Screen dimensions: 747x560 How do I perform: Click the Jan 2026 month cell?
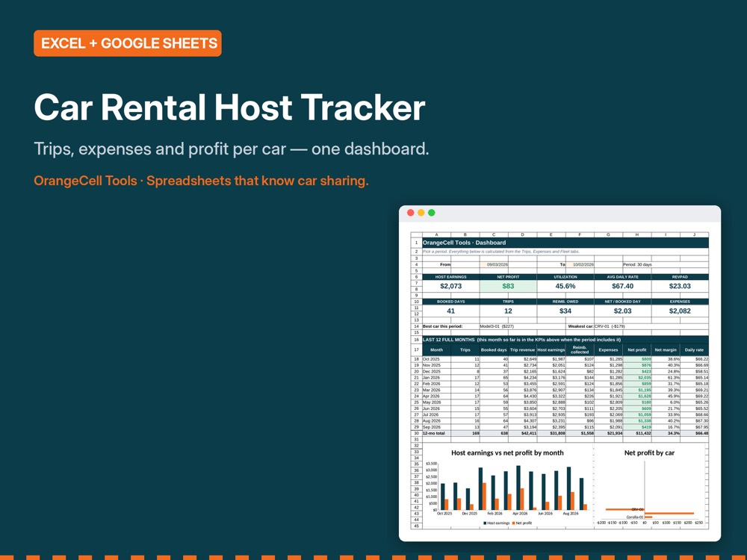pos(436,378)
